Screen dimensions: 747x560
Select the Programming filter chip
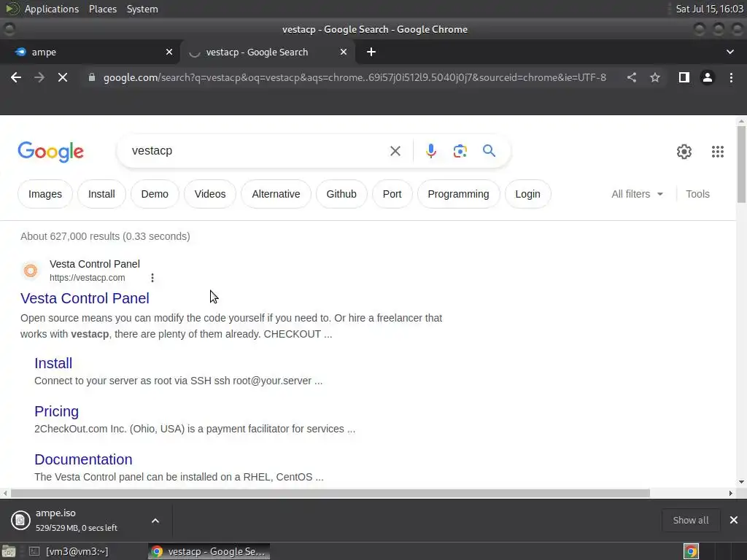tap(458, 194)
